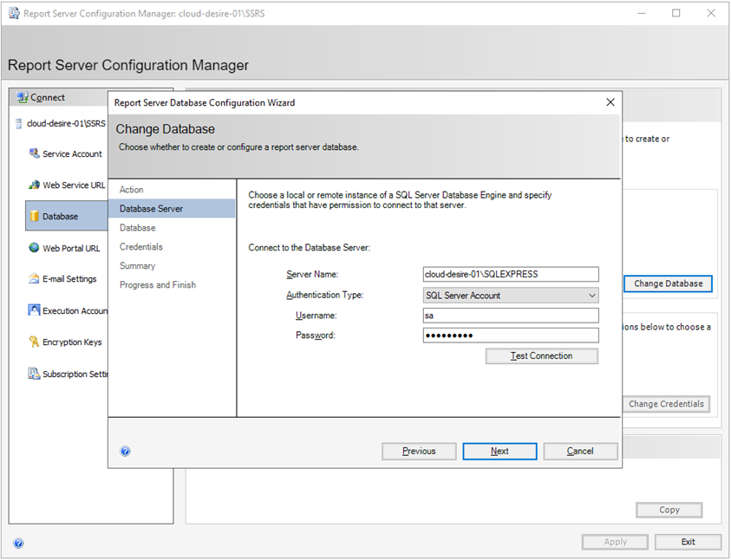Click the Change Credentials button
The width and height of the screenshot is (731, 560).
[666, 404]
